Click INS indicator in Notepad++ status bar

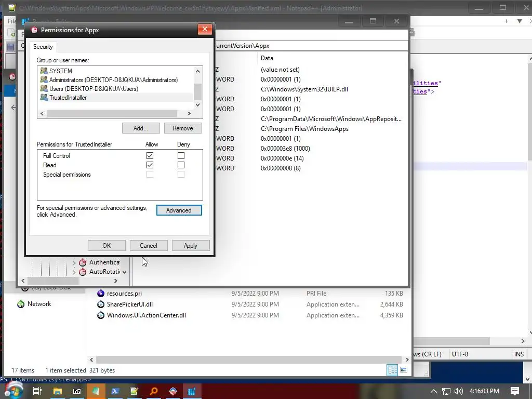519,354
